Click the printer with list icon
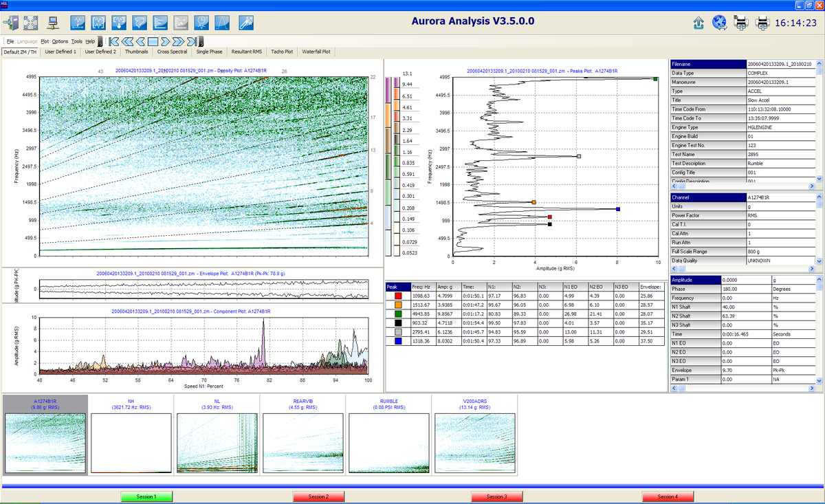This screenshot has height=504, width=825. 741,23
